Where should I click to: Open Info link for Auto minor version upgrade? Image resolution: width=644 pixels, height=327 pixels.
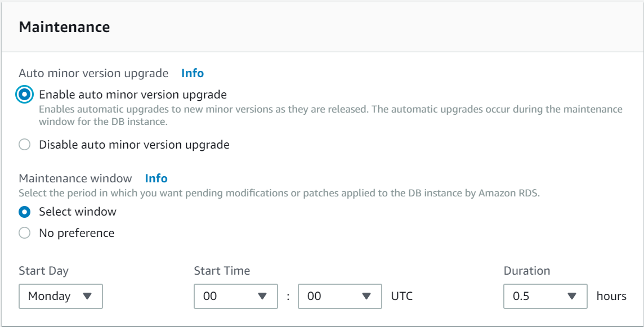193,73
